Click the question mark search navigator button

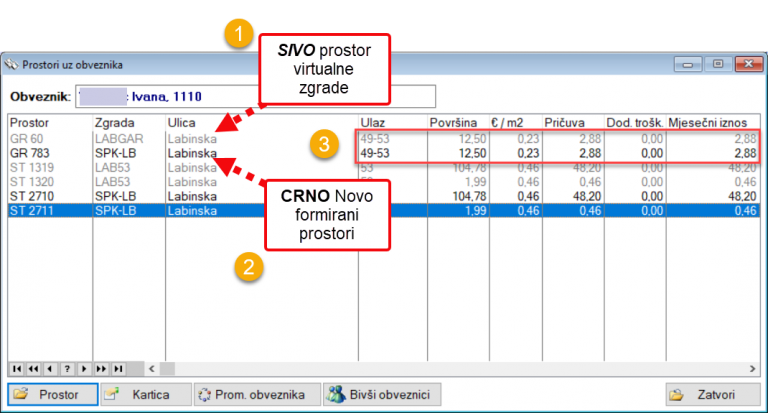pyautogui.click(x=68, y=368)
